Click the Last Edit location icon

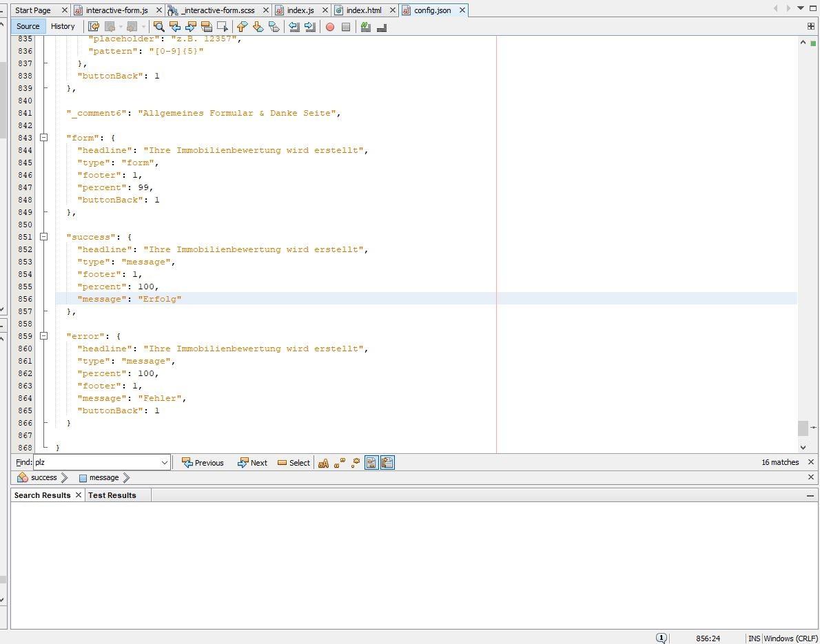pyautogui.click(x=94, y=27)
